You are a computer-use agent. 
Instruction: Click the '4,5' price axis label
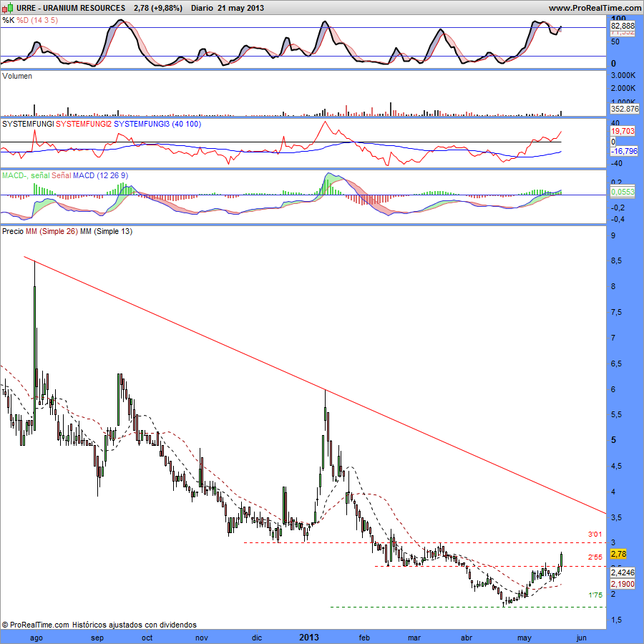pos(616,466)
